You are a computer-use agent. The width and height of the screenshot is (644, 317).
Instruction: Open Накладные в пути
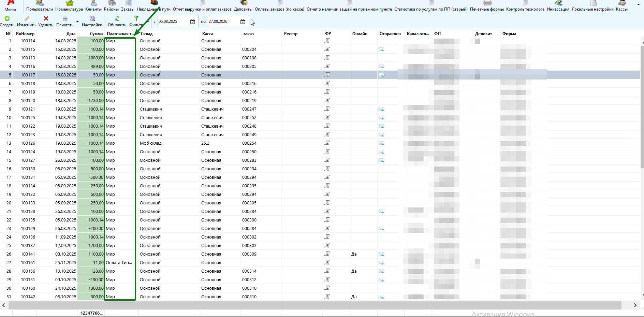(153, 6)
